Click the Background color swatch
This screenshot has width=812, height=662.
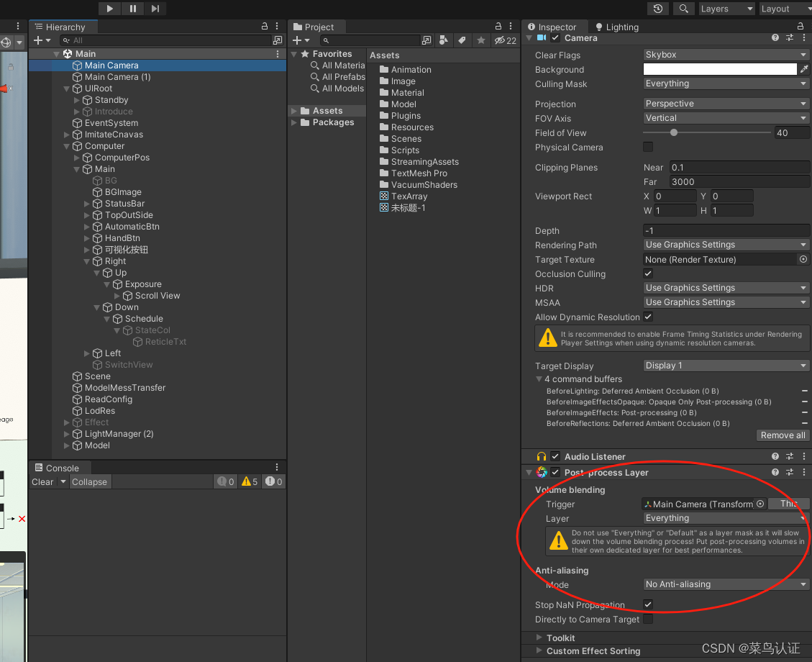(719, 69)
